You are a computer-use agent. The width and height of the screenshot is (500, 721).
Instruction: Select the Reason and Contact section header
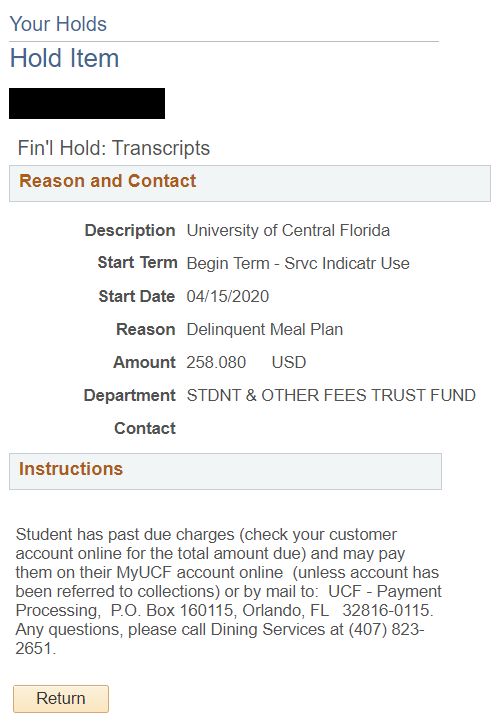pyautogui.click(x=250, y=183)
